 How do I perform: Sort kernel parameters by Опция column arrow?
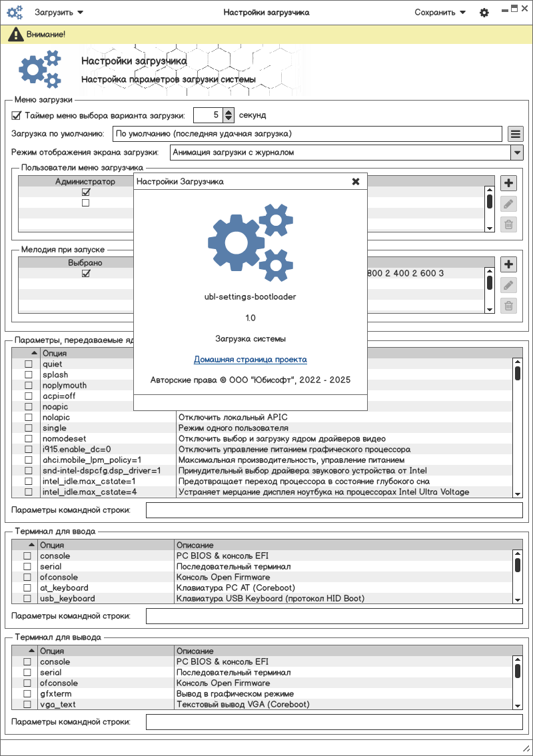(34, 353)
